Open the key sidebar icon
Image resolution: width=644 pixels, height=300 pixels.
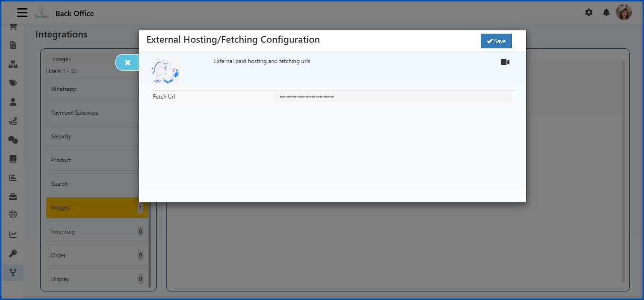point(13,253)
